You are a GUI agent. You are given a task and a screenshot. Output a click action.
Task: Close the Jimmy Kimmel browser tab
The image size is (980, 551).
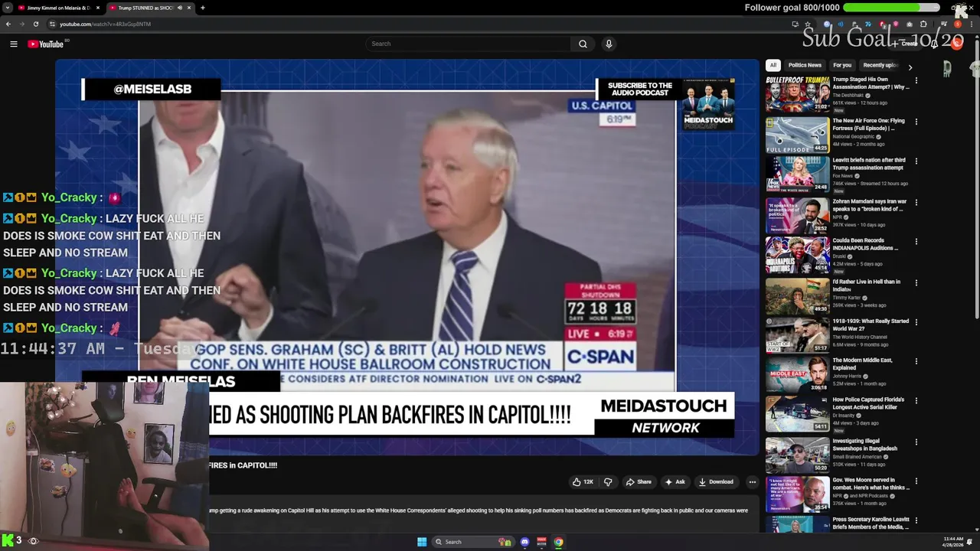coord(97,8)
